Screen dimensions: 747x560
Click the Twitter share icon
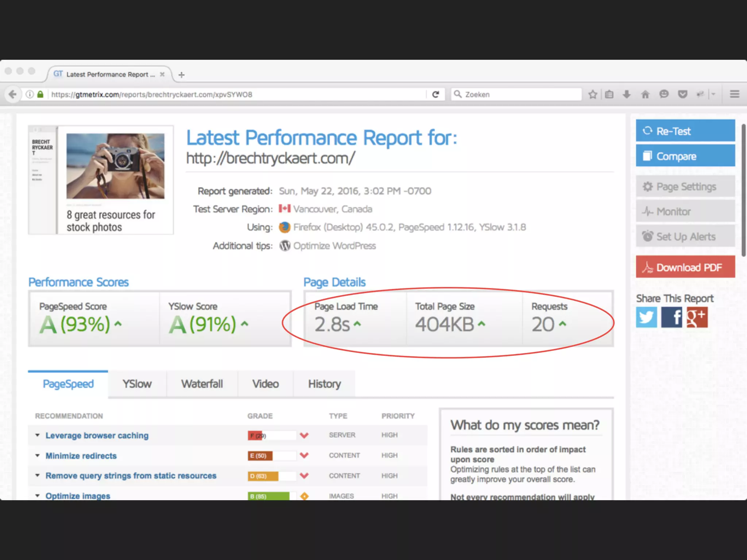pos(646,317)
